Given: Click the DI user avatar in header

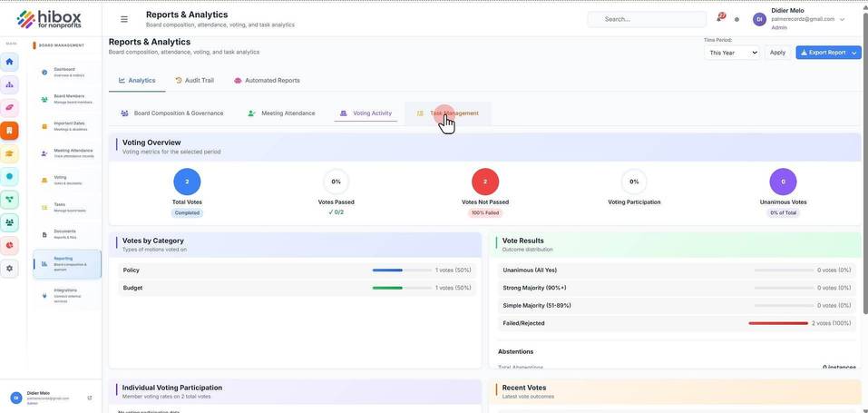Looking at the screenshot, I should [759, 19].
